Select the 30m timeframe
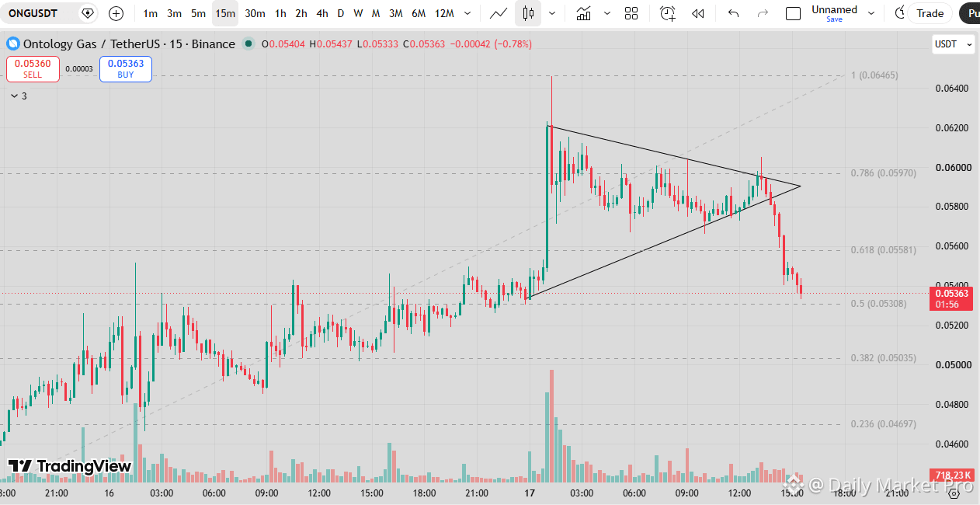 (x=255, y=13)
